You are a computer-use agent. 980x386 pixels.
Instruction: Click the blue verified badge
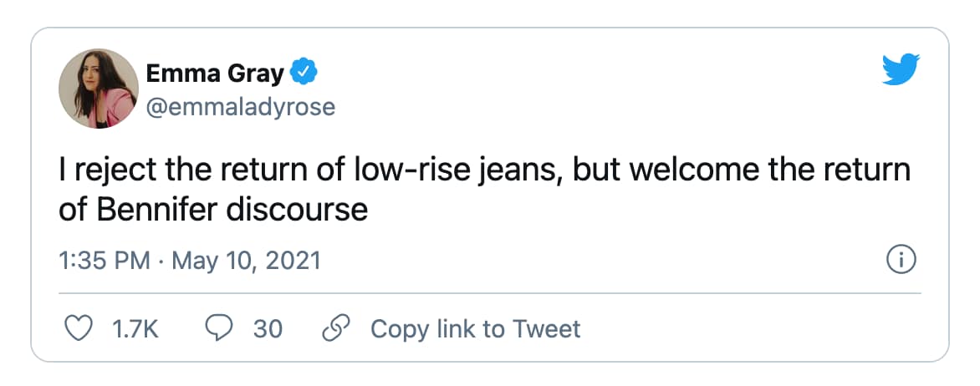click(x=303, y=74)
